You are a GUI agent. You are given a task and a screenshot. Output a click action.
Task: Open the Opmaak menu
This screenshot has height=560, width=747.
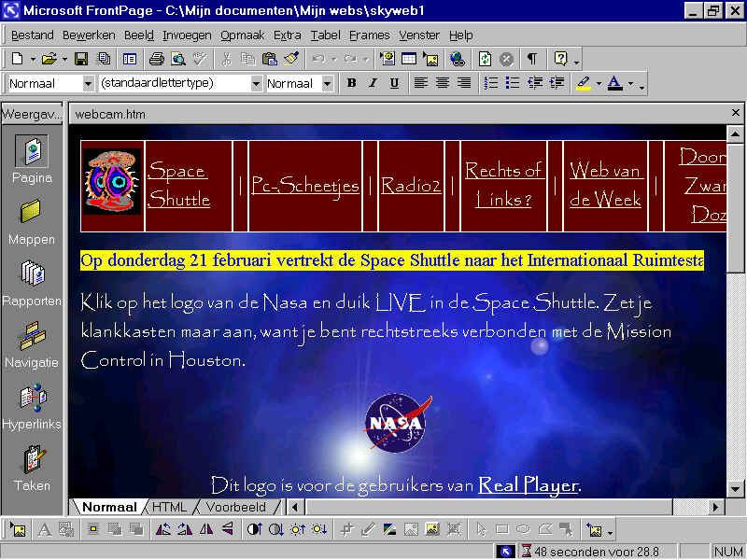[242, 35]
